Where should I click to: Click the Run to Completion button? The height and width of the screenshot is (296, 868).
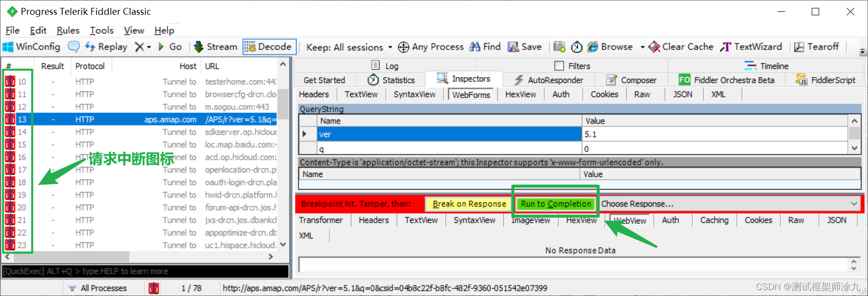(x=556, y=204)
